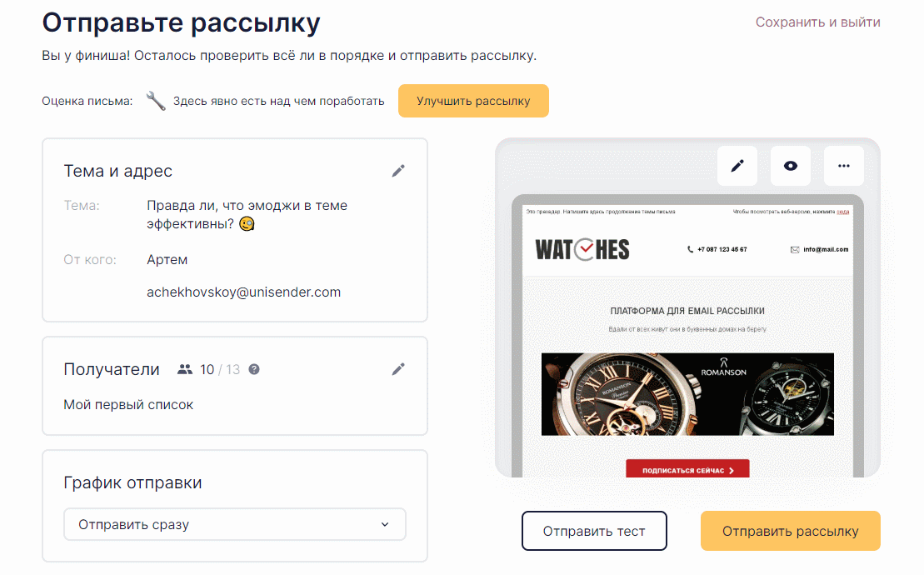Screen dimensions: 924x575
Task: Send the campaign with Отправить рассылку
Action: click(790, 531)
